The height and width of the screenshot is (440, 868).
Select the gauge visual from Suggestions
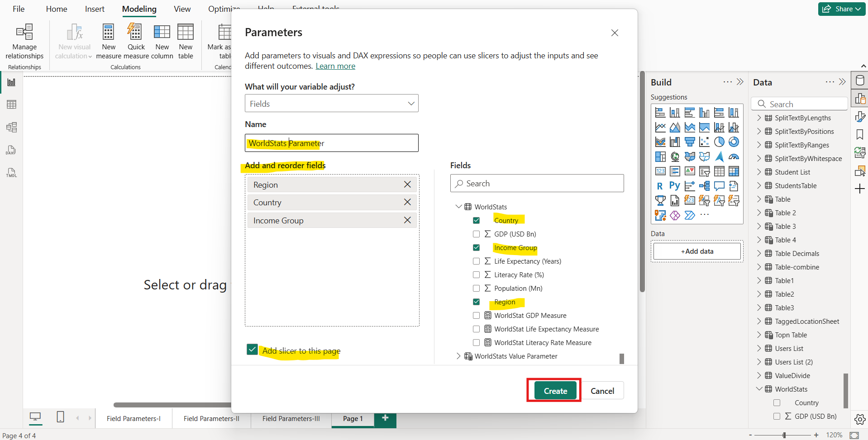(734, 157)
